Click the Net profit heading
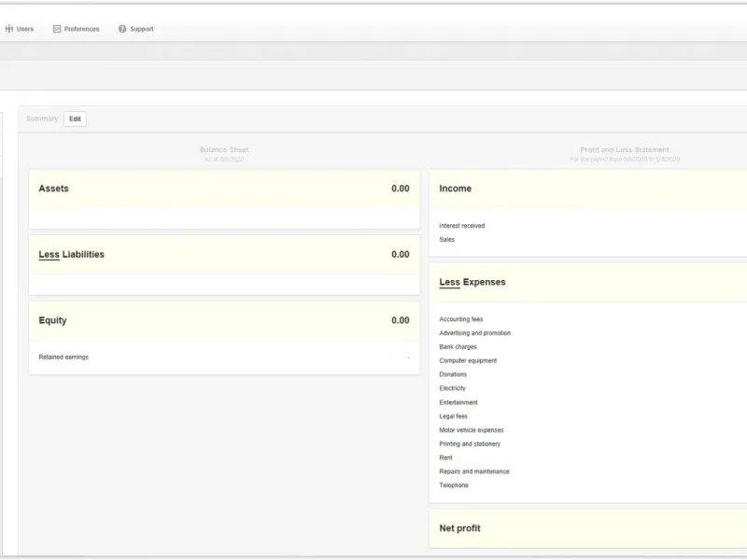Image resolution: width=747 pixels, height=560 pixels. [459, 528]
